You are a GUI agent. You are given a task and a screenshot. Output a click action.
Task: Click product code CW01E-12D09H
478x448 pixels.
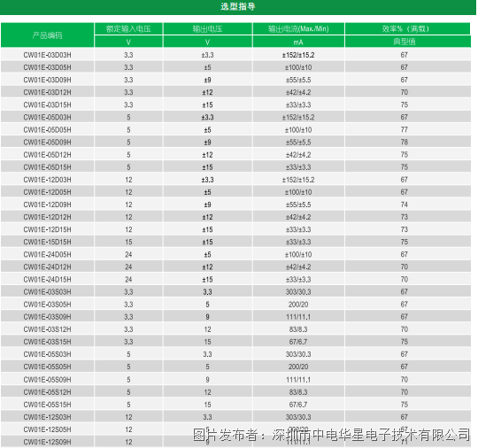(x=47, y=205)
